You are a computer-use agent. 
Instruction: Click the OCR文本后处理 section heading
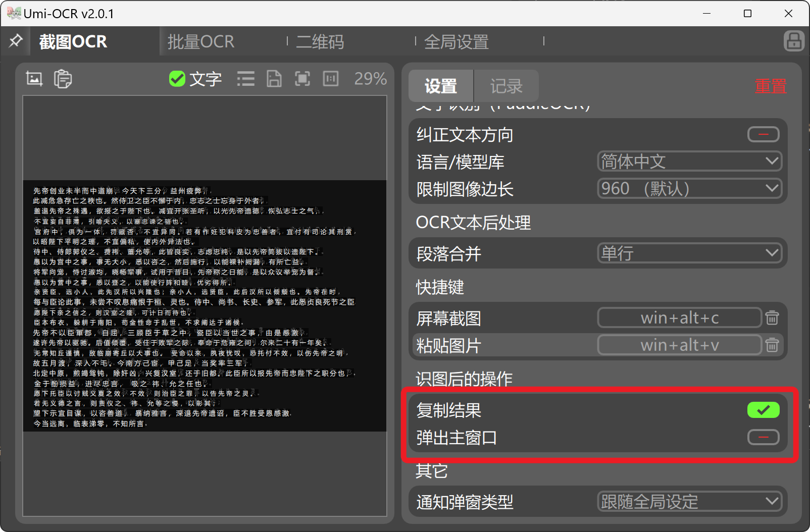pos(473,223)
